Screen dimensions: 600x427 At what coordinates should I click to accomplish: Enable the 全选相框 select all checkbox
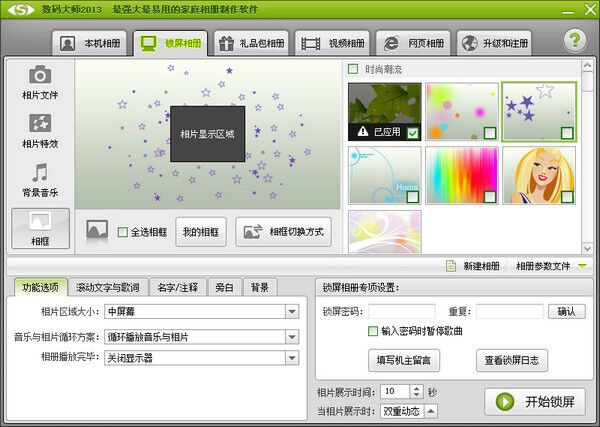click(x=123, y=232)
